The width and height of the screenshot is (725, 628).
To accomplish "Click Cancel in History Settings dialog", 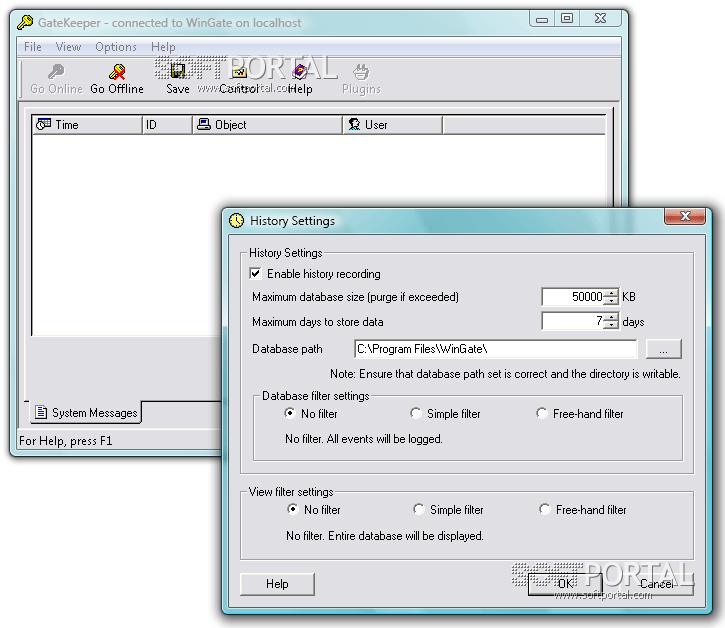I will tap(657, 584).
